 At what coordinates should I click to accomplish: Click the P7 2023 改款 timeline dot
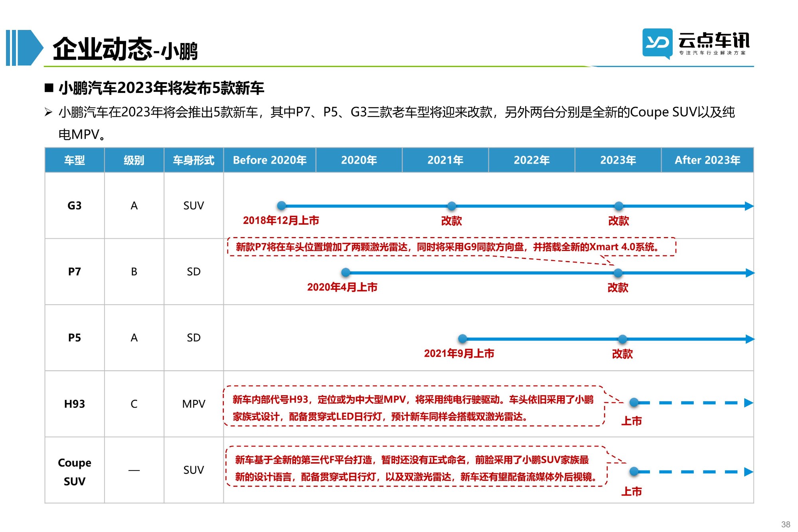point(618,273)
